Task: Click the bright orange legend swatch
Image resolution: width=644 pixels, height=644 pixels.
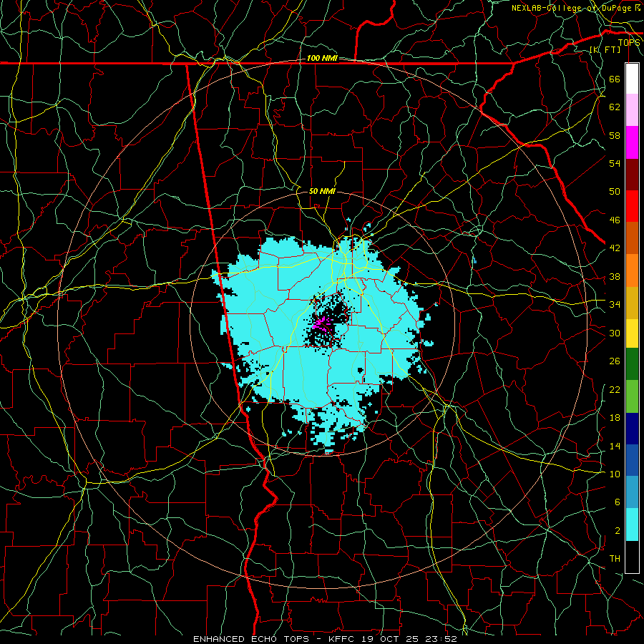Action: pyautogui.click(x=632, y=270)
